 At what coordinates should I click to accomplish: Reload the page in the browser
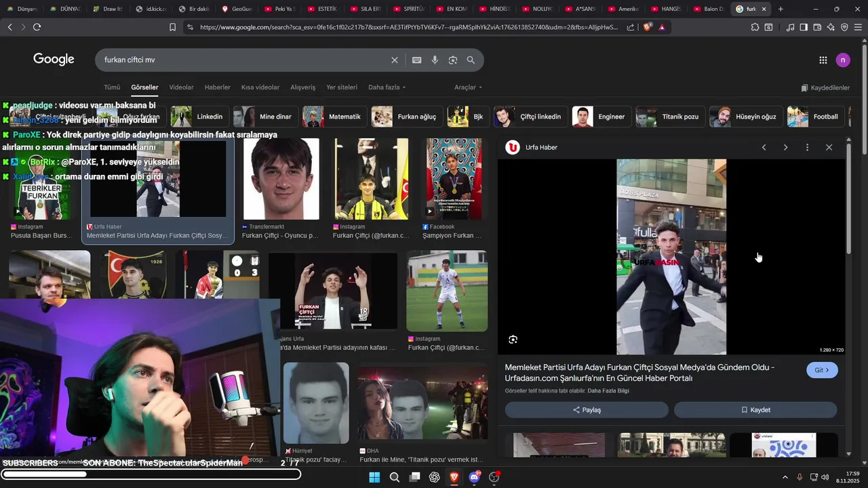37,27
